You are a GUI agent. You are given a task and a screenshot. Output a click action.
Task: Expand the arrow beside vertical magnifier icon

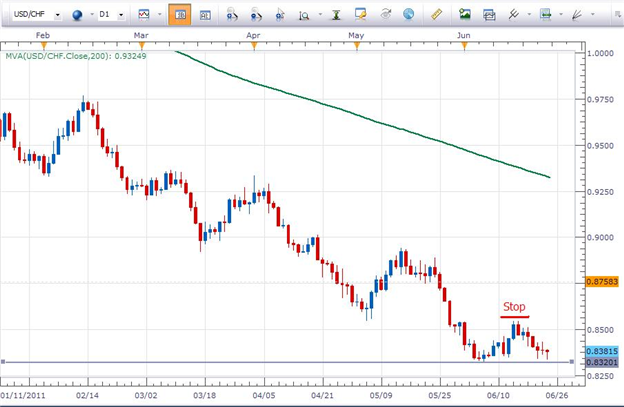[x=320, y=15]
